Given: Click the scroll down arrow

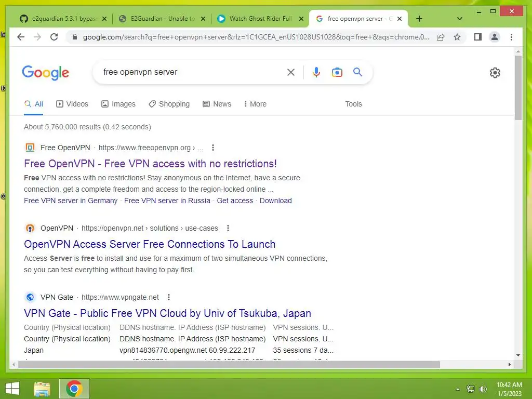Looking at the screenshot, I should (x=518, y=355).
